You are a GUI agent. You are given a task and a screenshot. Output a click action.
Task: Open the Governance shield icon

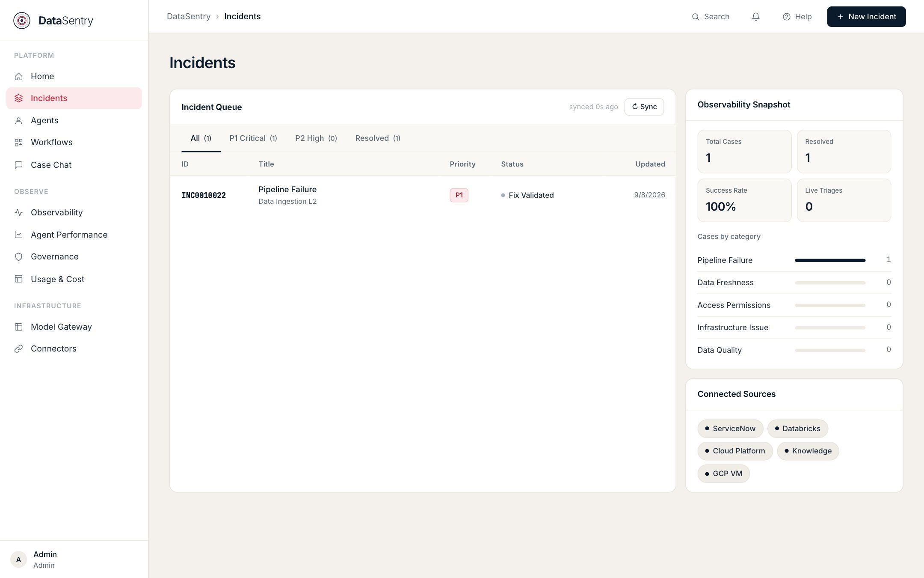pos(18,257)
